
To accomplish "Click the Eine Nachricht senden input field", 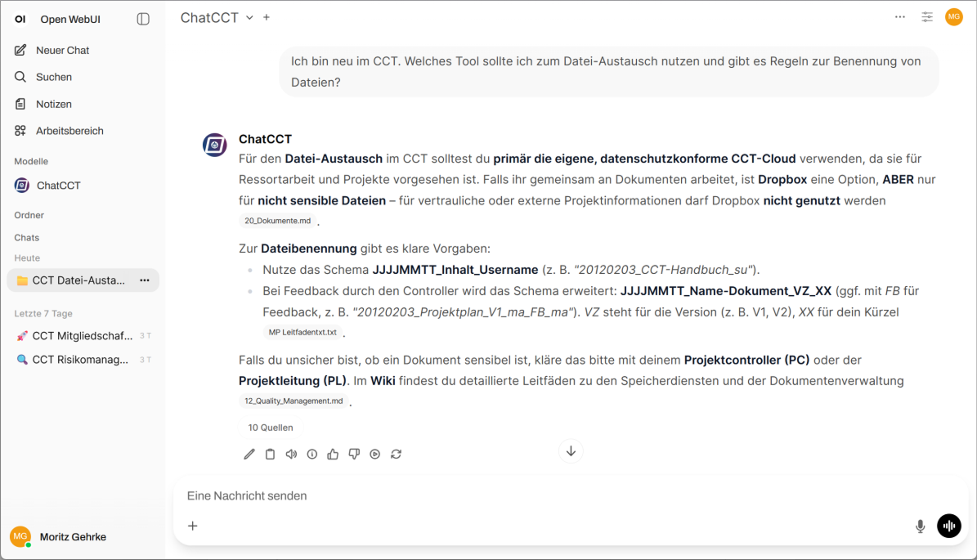I will coord(540,495).
